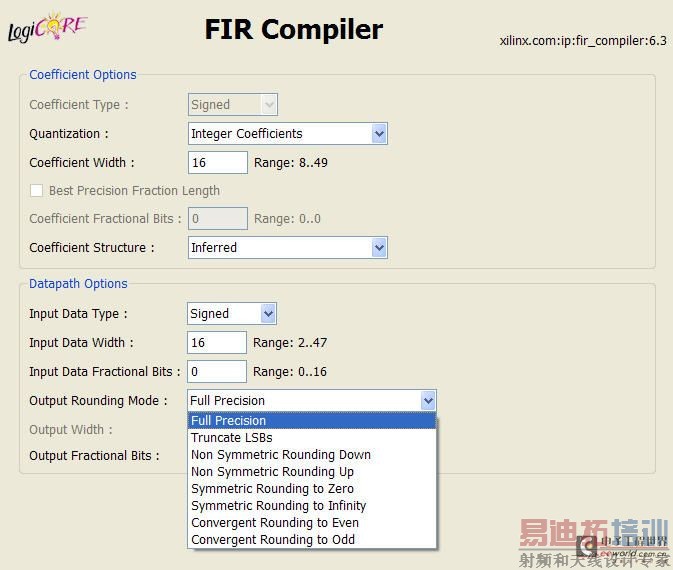Click the Range: 2..47 text

pos(290,343)
